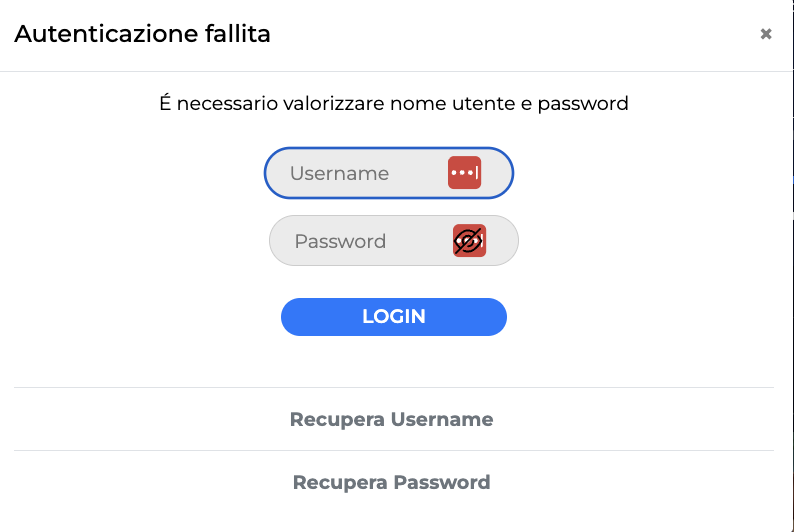Click the word Username placeholder text
The width and height of the screenshot is (794, 532).
point(339,173)
